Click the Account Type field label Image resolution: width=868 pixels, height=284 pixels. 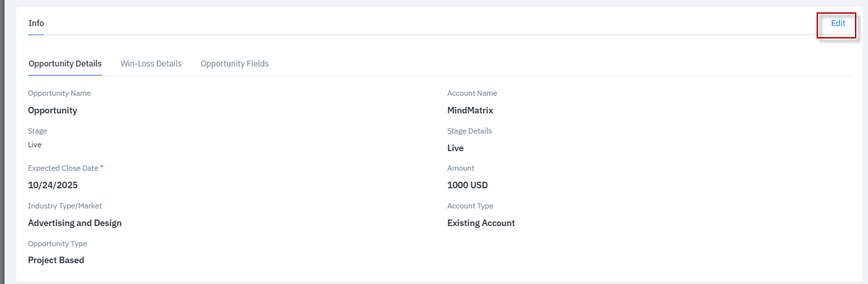[470, 206]
